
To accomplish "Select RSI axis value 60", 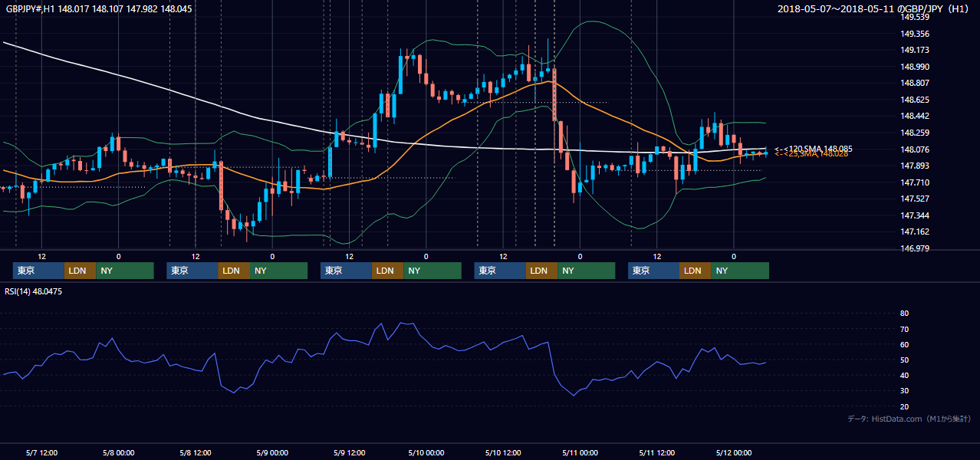I will 904,344.
